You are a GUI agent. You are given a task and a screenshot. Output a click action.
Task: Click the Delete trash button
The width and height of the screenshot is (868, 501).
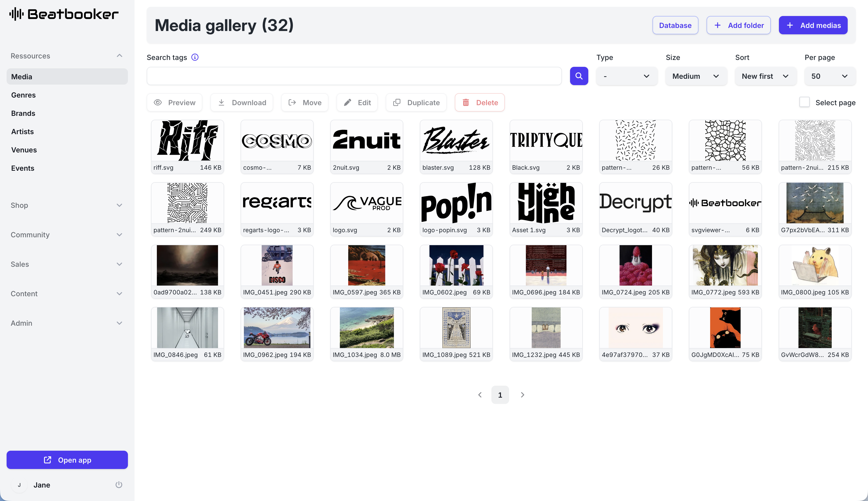pyautogui.click(x=479, y=103)
